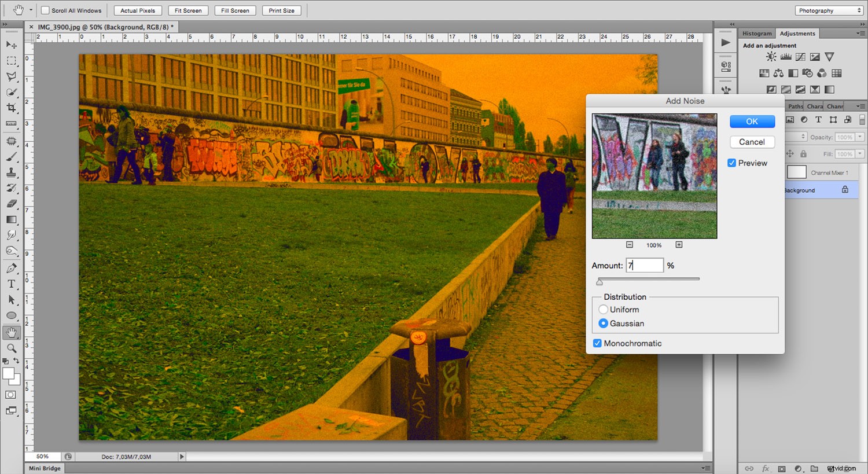Disable the Preview checkbox

tap(731, 163)
